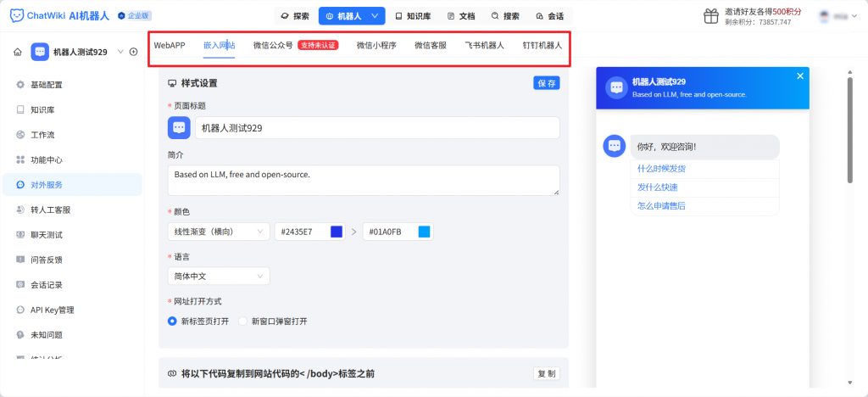This screenshot has width=868, height=397.
Task: Click the 功能中心 grid icon
Action: (x=20, y=160)
